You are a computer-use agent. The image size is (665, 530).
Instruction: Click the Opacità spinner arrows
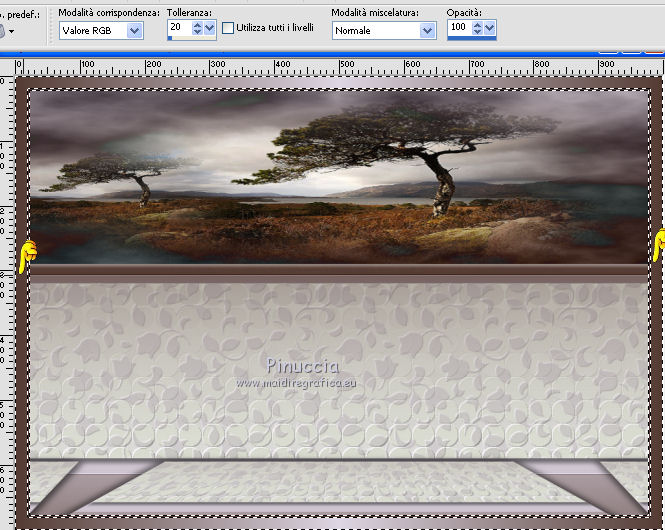click(x=477, y=28)
